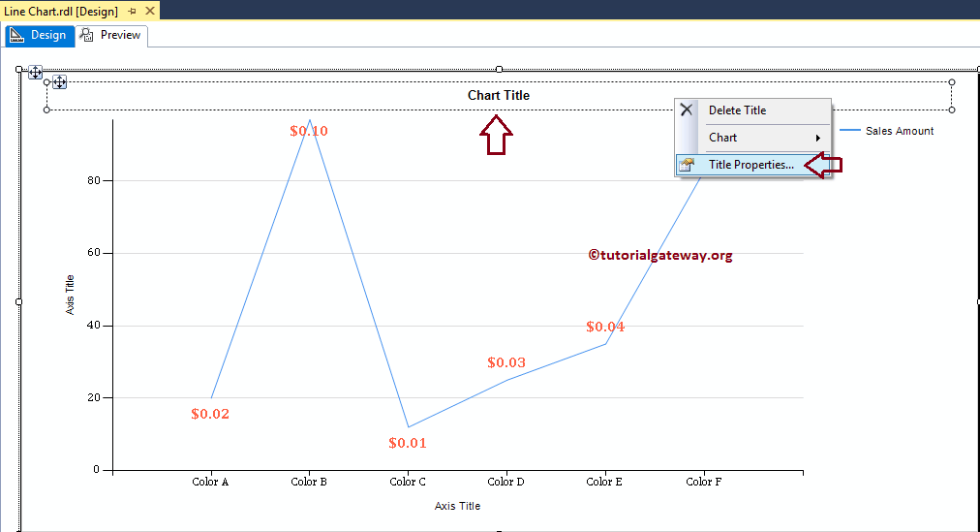This screenshot has height=532, width=980.
Task: Select the vertical Axis Title label
Action: pos(70,295)
